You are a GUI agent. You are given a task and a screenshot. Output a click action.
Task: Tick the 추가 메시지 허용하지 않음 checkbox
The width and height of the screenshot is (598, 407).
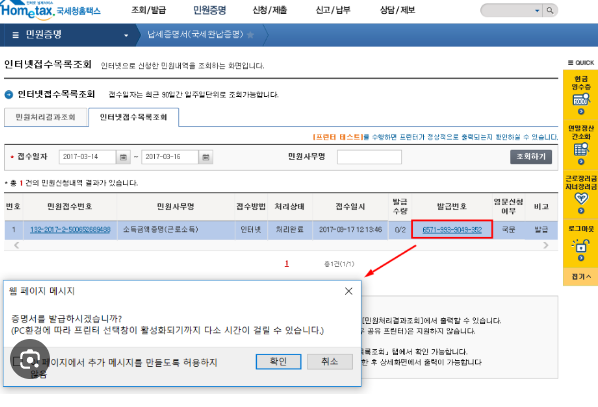[x=17, y=361]
